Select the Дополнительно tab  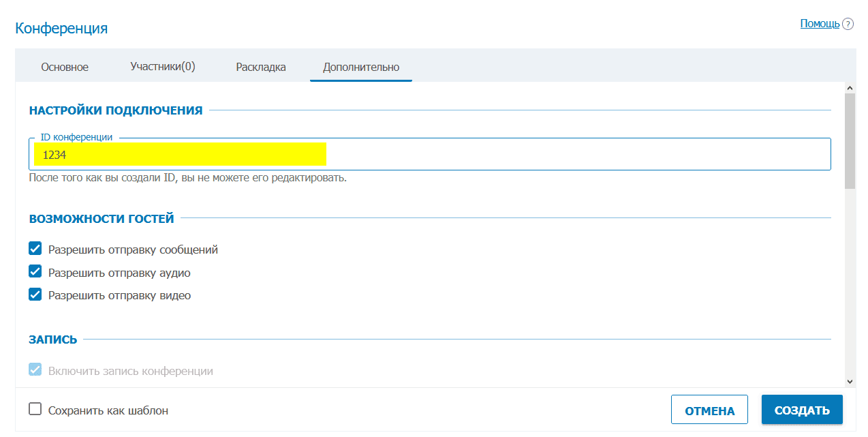361,67
